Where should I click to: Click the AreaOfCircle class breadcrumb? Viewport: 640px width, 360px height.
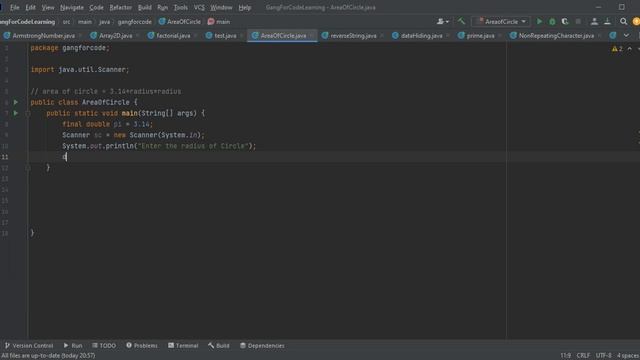[x=180, y=22]
